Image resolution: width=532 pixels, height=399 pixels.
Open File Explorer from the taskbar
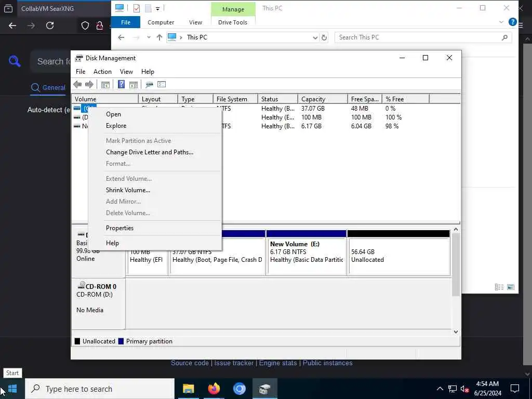pos(188,389)
